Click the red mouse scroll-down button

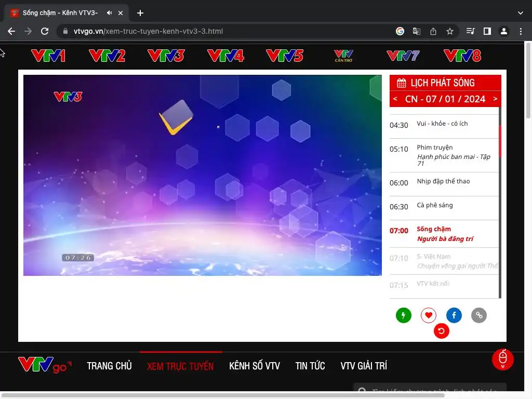point(503,360)
